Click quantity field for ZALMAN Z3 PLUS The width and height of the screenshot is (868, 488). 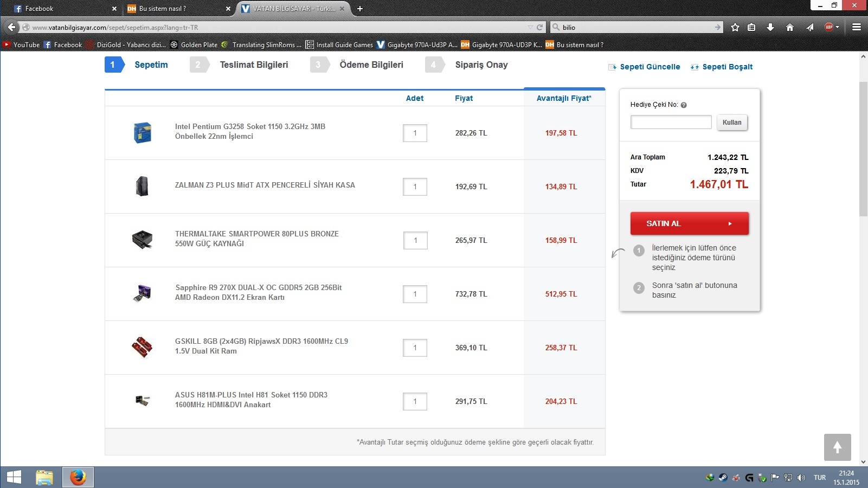pyautogui.click(x=415, y=187)
